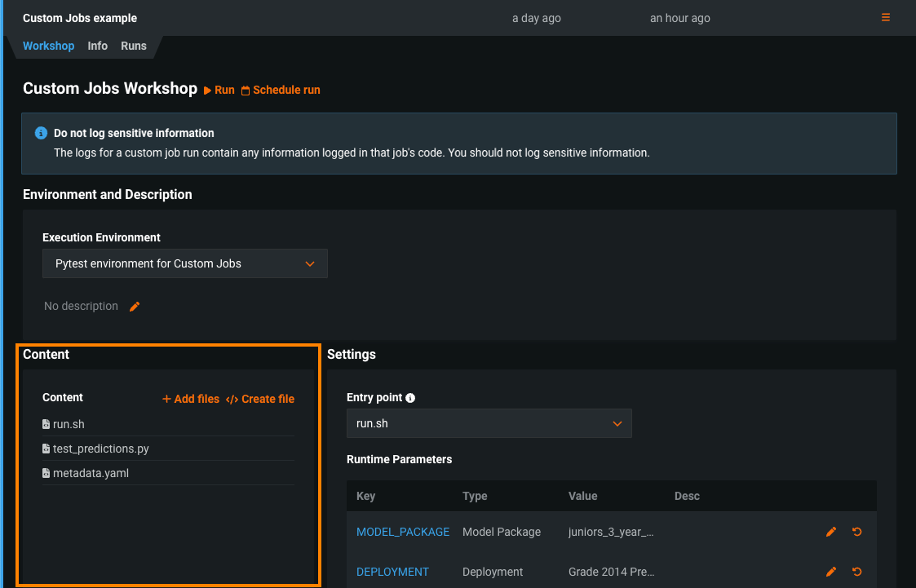Open the test_predictions.py file
916x588 pixels.
coord(100,449)
